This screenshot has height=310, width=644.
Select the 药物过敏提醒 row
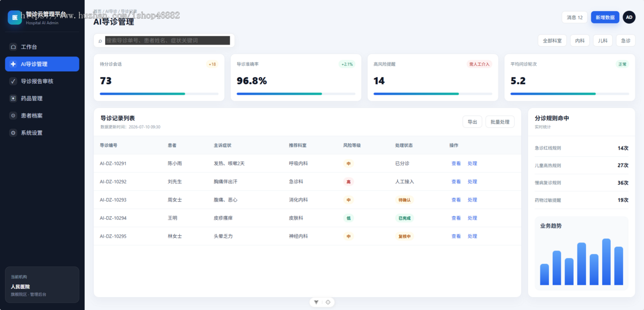pos(581,200)
